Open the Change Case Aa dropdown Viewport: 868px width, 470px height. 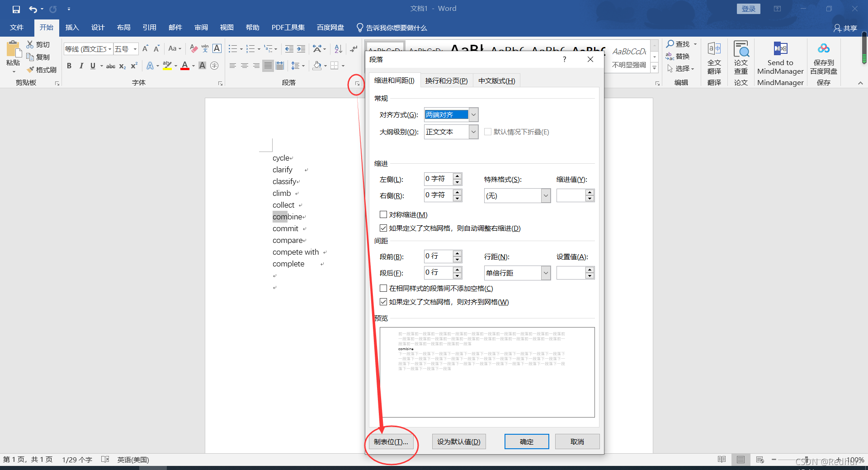(x=175, y=48)
